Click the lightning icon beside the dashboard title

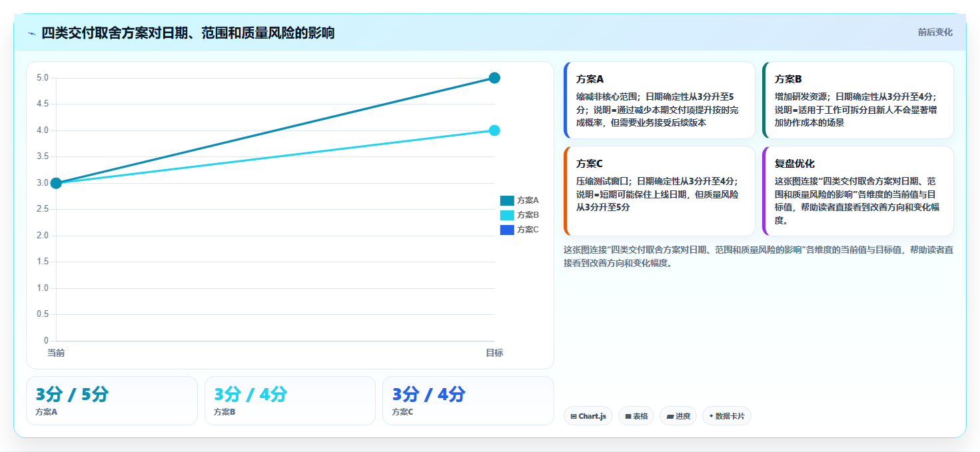click(31, 33)
